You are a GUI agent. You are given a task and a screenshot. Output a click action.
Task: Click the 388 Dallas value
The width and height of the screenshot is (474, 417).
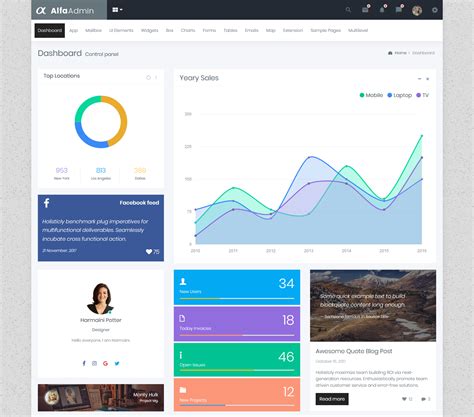pyautogui.click(x=140, y=170)
